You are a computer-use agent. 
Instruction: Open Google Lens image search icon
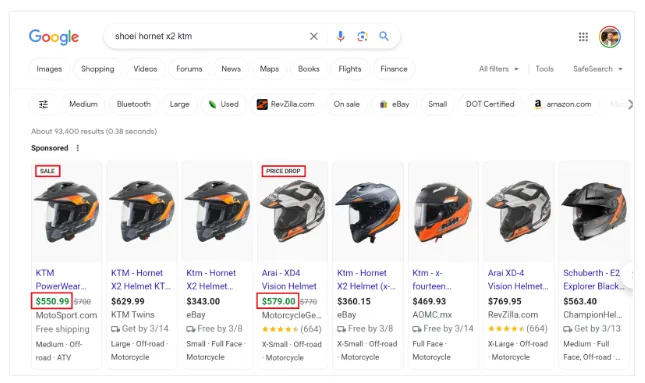click(x=362, y=36)
